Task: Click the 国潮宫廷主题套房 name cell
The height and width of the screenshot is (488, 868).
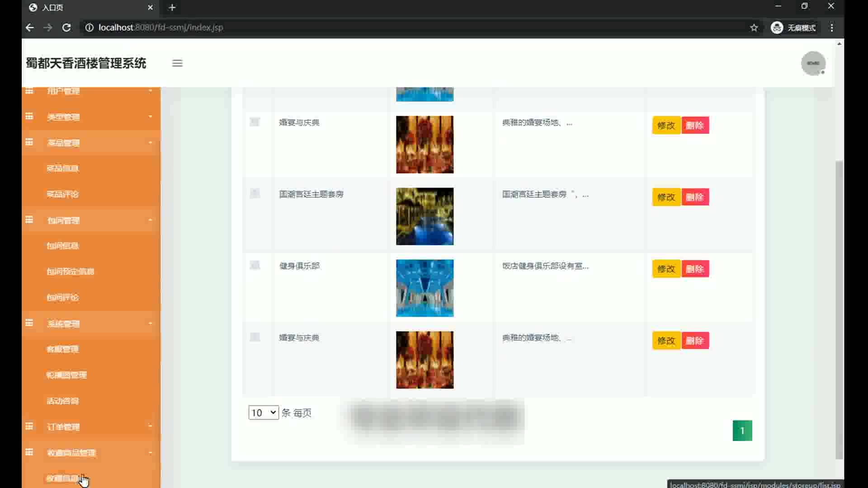Action: 311,194
